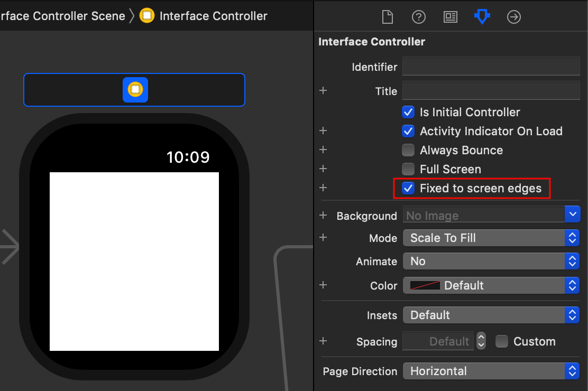Select Interface Controller Scene breadcrumb

tap(62, 16)
